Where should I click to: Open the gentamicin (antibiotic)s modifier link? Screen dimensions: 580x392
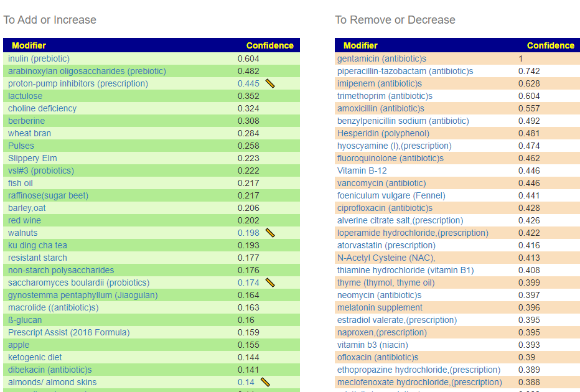tap(381, 58)
